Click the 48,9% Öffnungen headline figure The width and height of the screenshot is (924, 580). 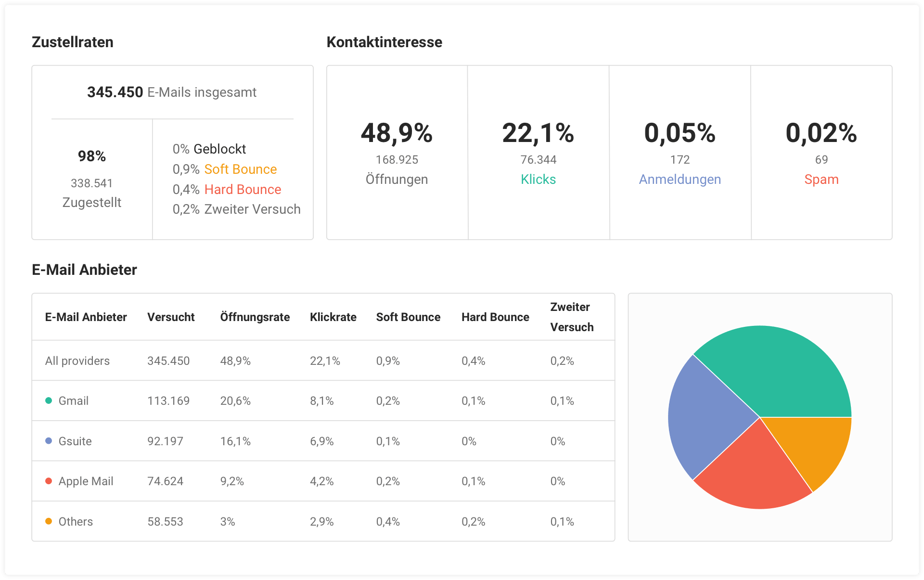tap(397, 133)
